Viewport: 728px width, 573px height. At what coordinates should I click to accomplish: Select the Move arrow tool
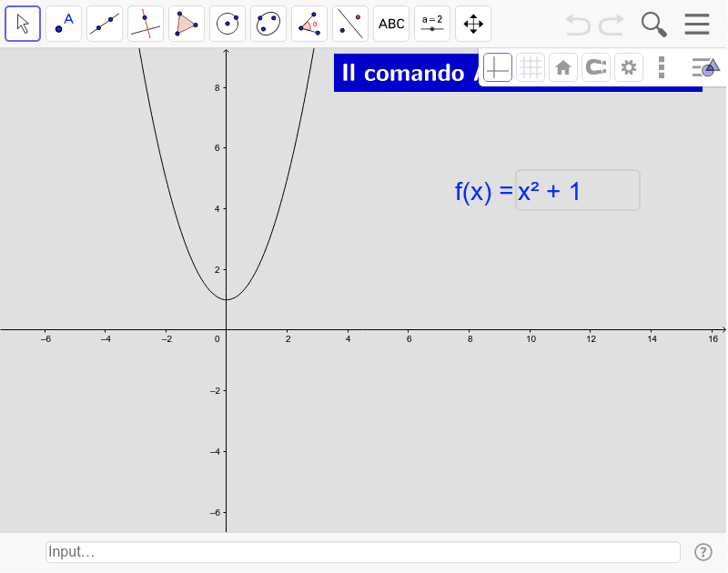click(23, 24)
